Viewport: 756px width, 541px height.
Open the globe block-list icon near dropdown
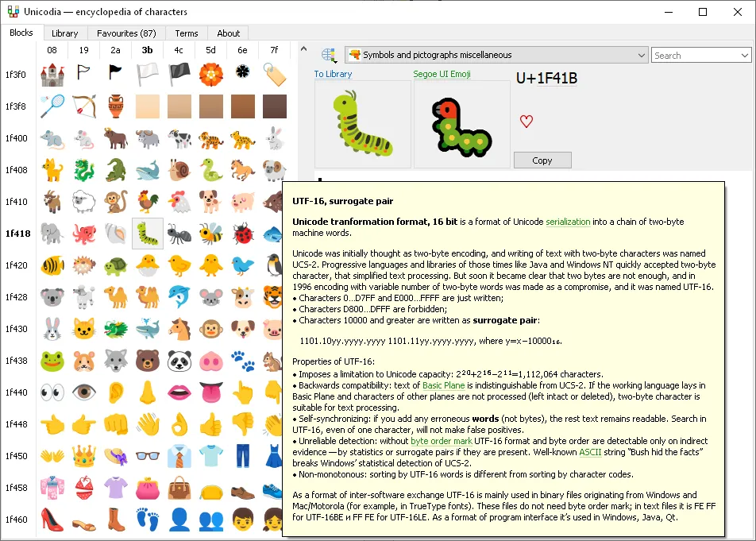pos(330,55)
